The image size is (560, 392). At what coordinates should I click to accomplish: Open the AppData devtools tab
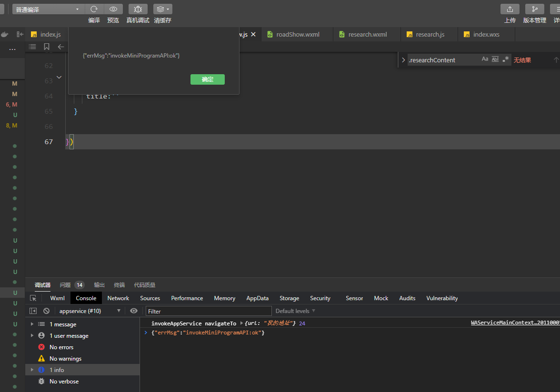258,298
